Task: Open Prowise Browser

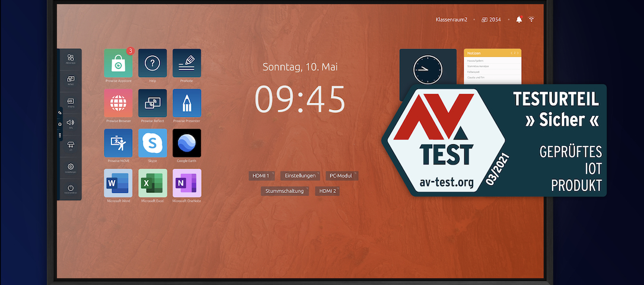Action: coord(118,103)
